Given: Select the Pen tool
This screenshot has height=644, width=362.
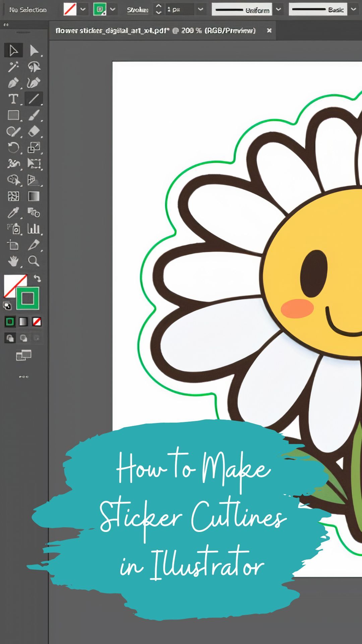Looking at the screenshot, I should click(13, 83).
